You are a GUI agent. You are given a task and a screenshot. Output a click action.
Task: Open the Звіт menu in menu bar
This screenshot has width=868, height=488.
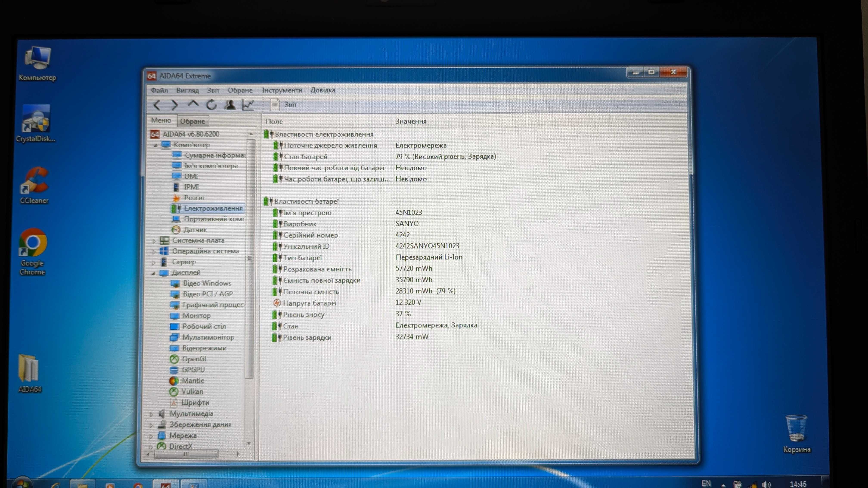coord(213,90)
